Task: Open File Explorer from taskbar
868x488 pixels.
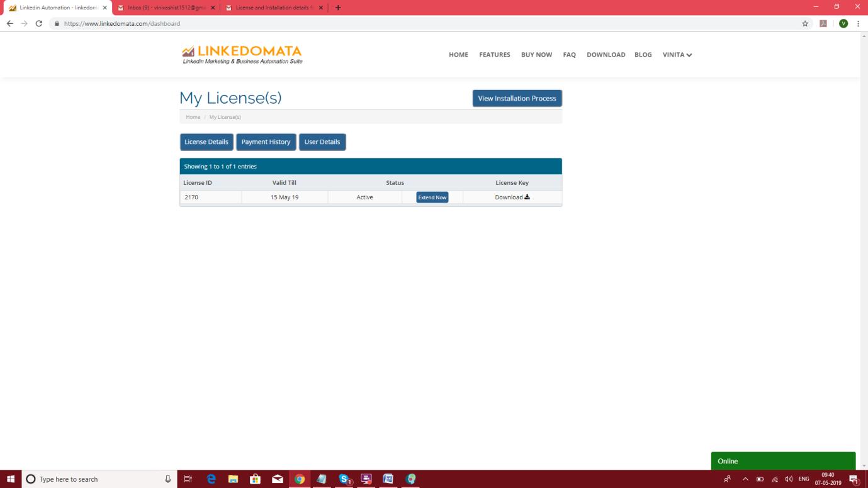Action: click(234, 479)
